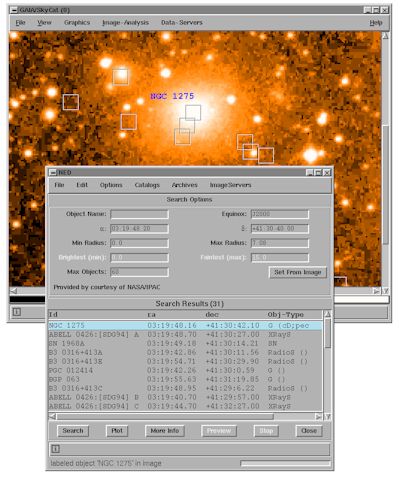Click the Set From Image button

click(298, 272)
